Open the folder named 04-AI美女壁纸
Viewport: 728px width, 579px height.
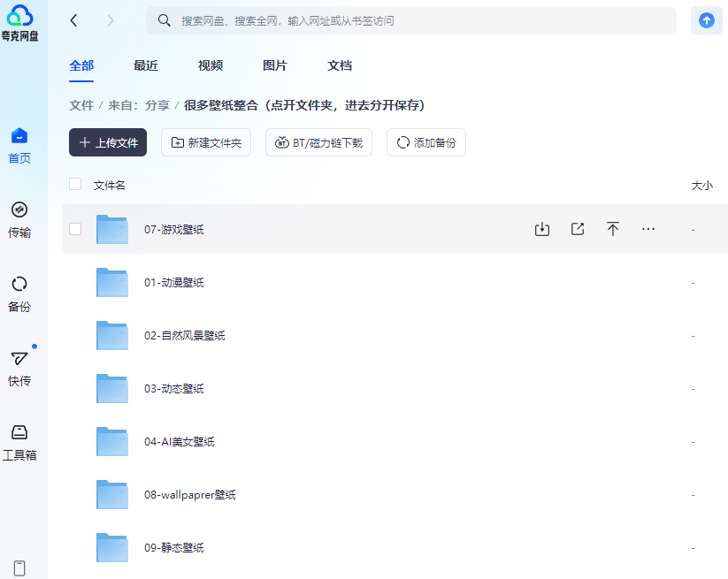(180, 442)
